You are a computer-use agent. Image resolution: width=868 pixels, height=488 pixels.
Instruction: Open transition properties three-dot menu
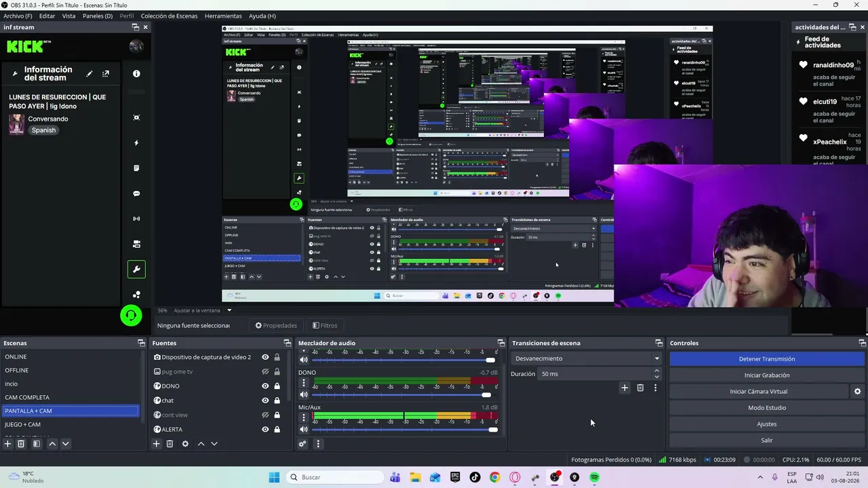[x=655, y=388]
